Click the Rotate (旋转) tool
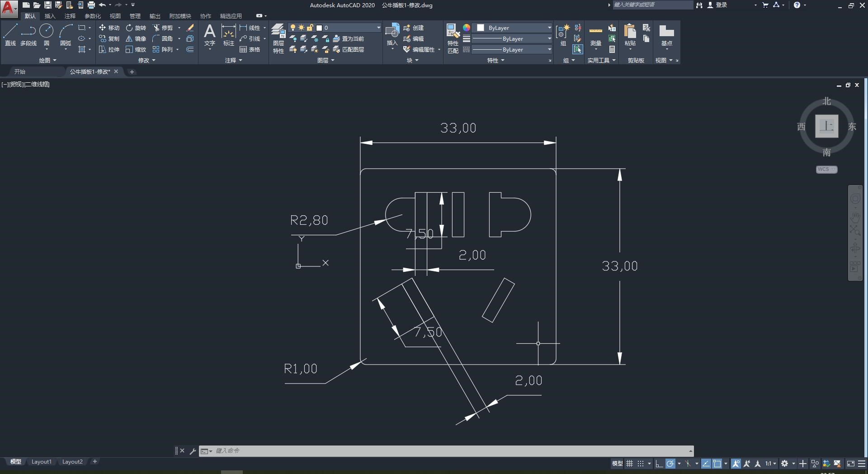The width and height of the screenshot is (868, 474). coord(136,28)
